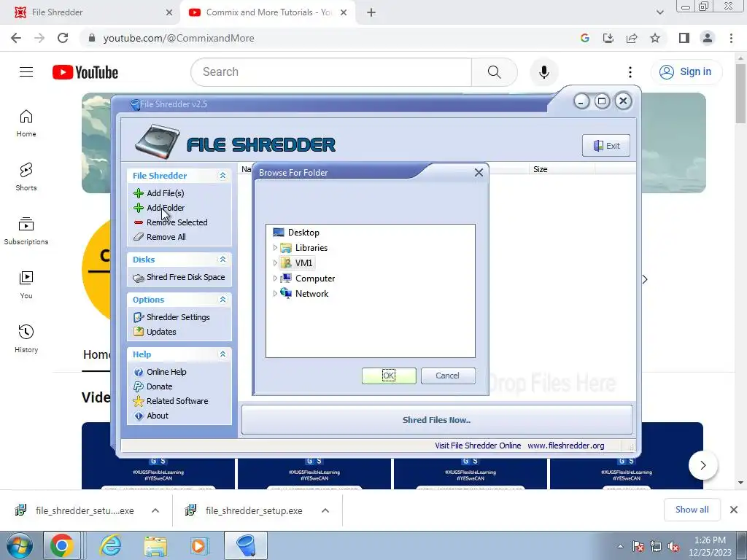Click the share page icon in Chrome
Viewport: 747px width, 560px height.
(x=632, y=38)
